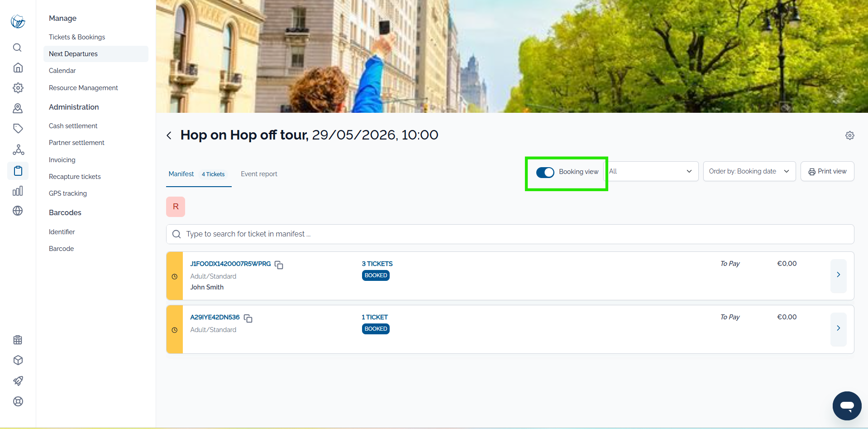Open the rocket icon in sidebar
The width and height of the screenshot is (868, 429).
pos(18,381)
